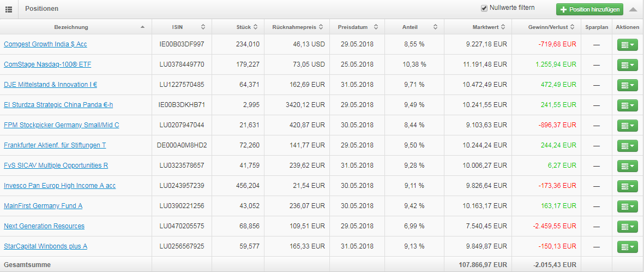This screenshot has height=272, width=644.
Task: Collapse the Positionen panel with the up arrow
Action: tap(633, 9)
